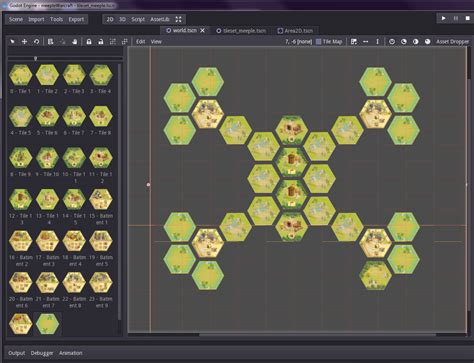
Task: Select the '4 - Tile 5' palette tile
Action: click(20, 121)
